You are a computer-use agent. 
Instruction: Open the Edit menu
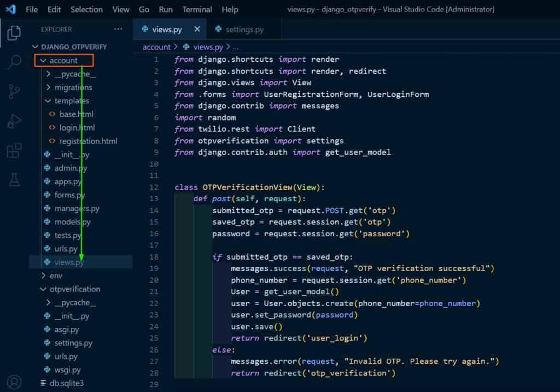pos(54,10)
